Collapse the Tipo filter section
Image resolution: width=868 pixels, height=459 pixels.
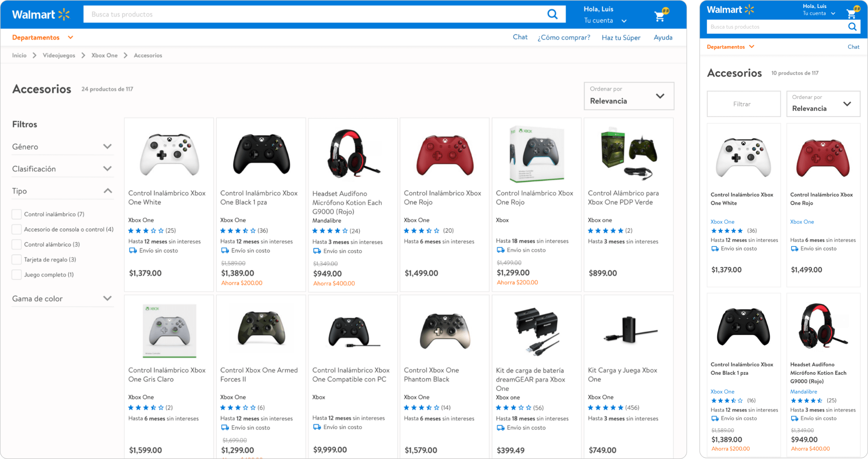(x=107, y=191)
